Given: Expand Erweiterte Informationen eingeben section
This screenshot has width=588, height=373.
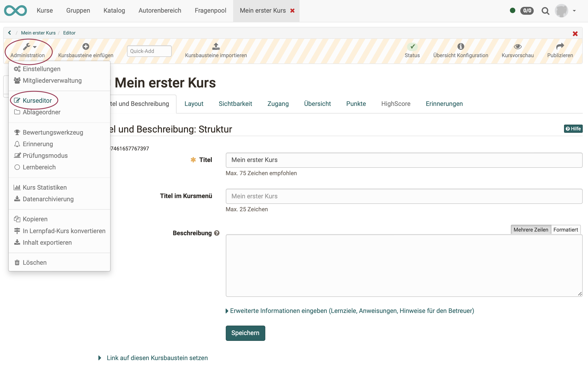Looking at the screenshot, I should click(350, 311).
